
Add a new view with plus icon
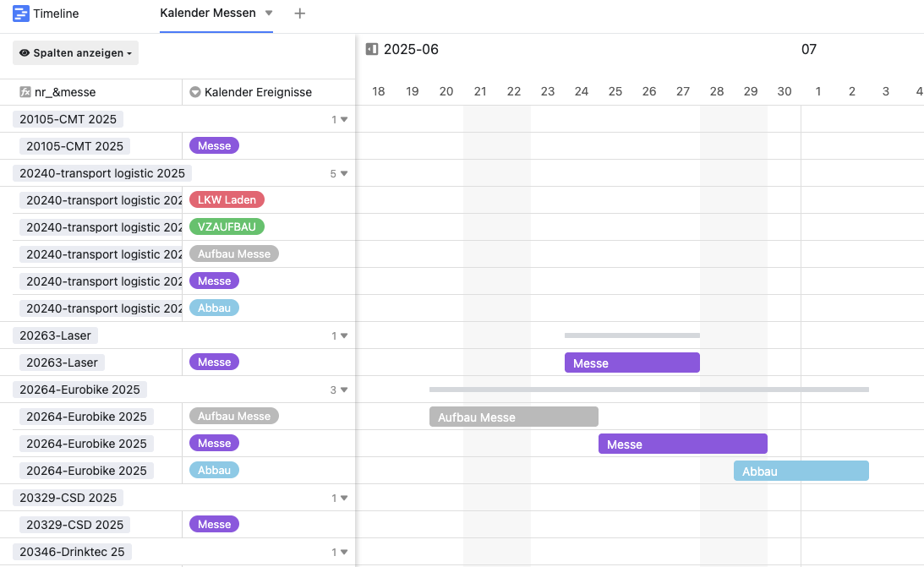[x=299, y=14]
